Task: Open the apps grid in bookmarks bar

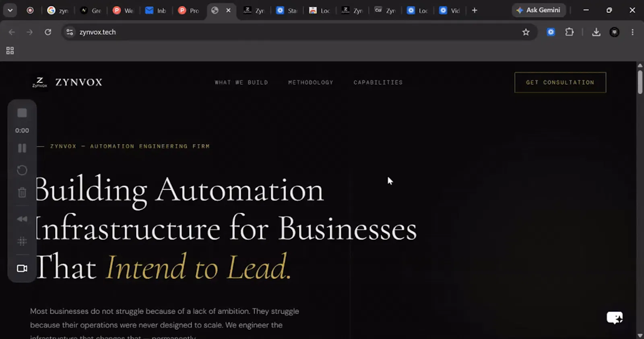Action: tap(10, 51)
